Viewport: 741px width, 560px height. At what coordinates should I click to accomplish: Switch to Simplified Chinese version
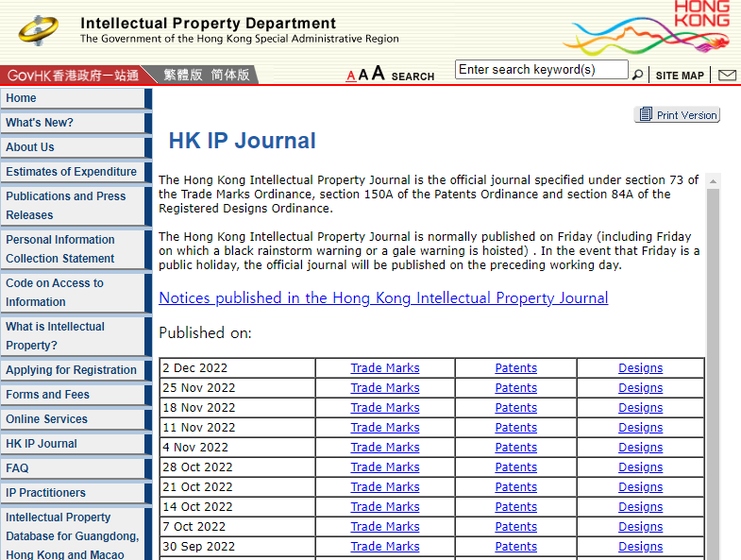(230, 75)
